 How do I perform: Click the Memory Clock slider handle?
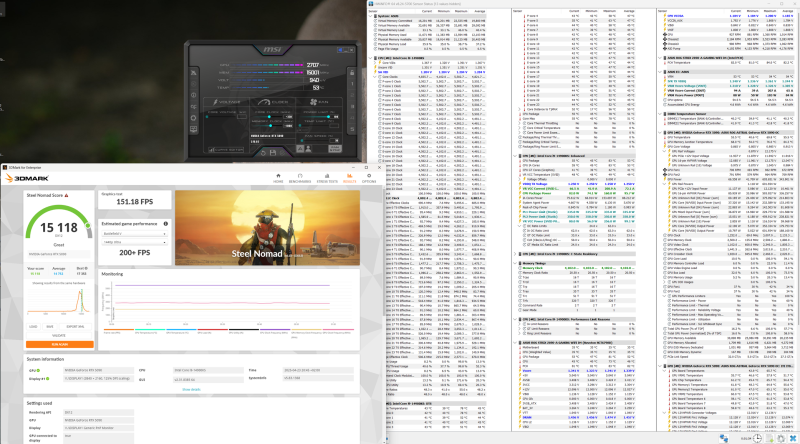point(270,126)
